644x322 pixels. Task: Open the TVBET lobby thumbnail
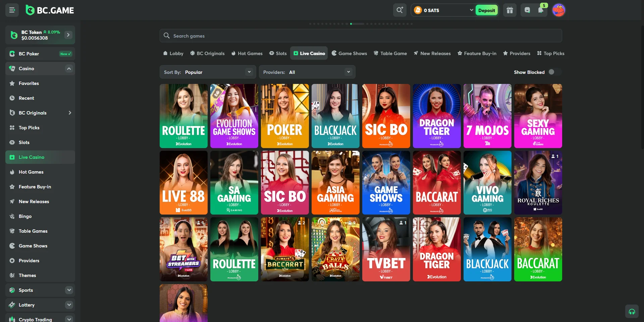click(x=386, y=249)
